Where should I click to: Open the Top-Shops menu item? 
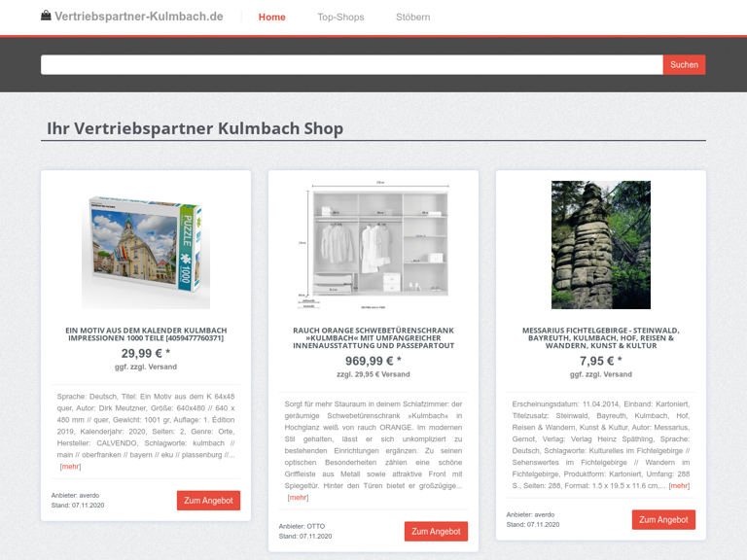340,17
